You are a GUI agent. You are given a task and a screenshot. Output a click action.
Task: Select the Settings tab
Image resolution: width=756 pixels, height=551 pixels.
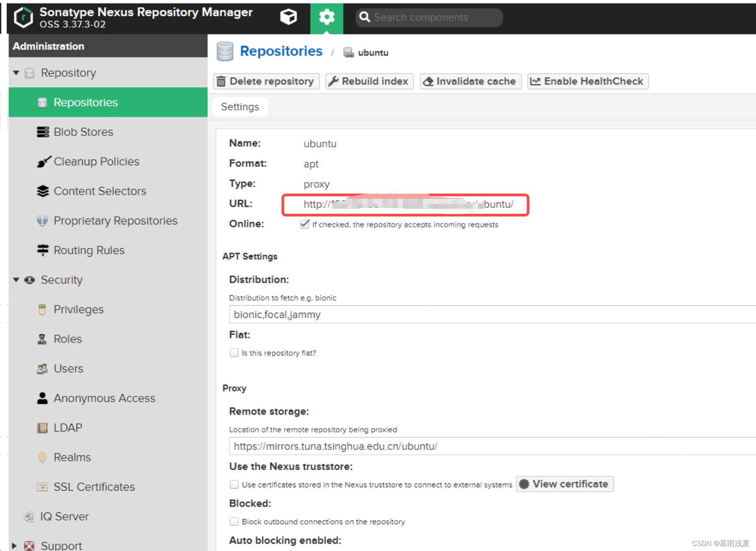coord(240,107)
